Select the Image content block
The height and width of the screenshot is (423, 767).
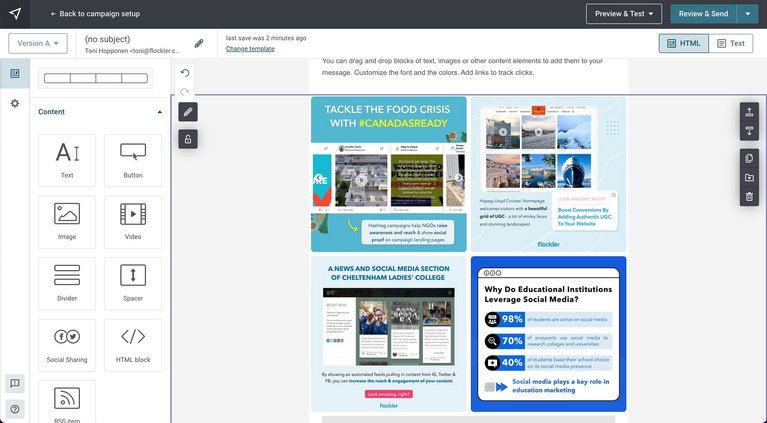coord(67,222)
